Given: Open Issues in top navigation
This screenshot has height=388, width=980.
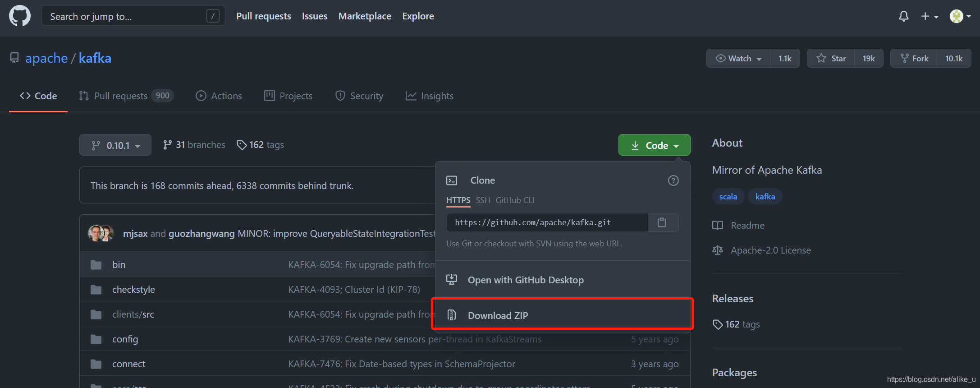Looking at the screenshot, I should 315,16.
